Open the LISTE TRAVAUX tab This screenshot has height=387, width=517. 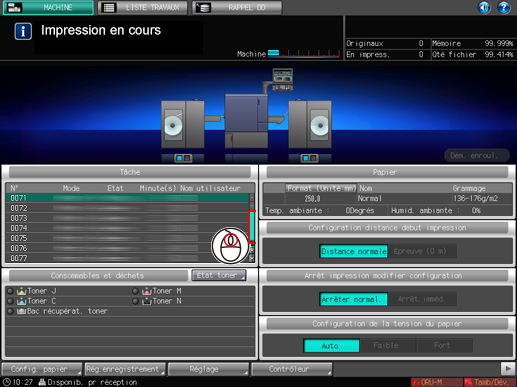pyautogui.click(x=143, y=7)
